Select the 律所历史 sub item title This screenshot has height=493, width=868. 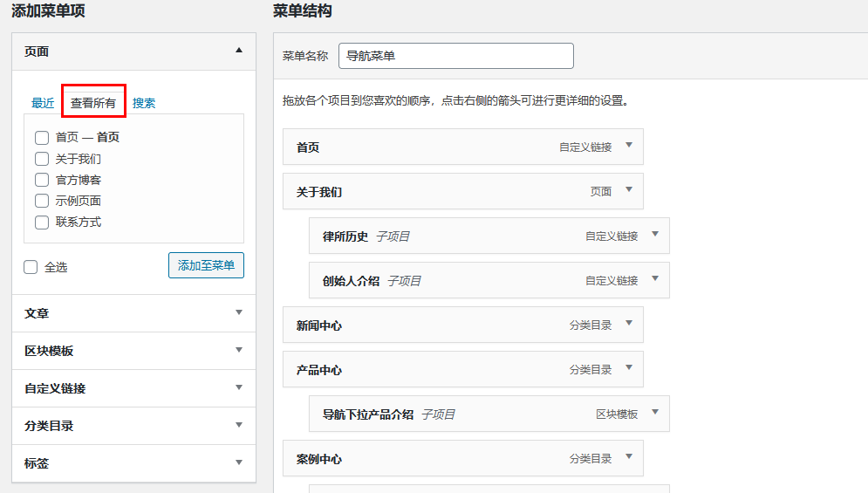click(x=345, y=236)
